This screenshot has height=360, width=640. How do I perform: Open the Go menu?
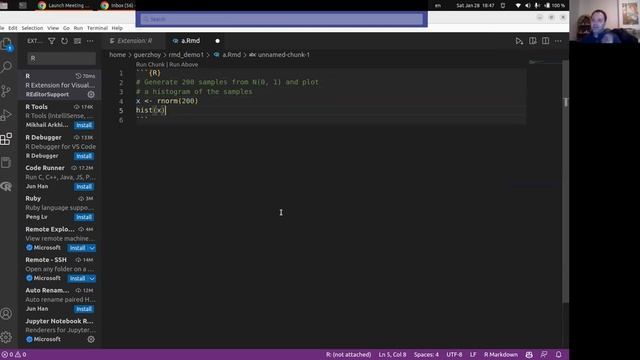(66, 28)
